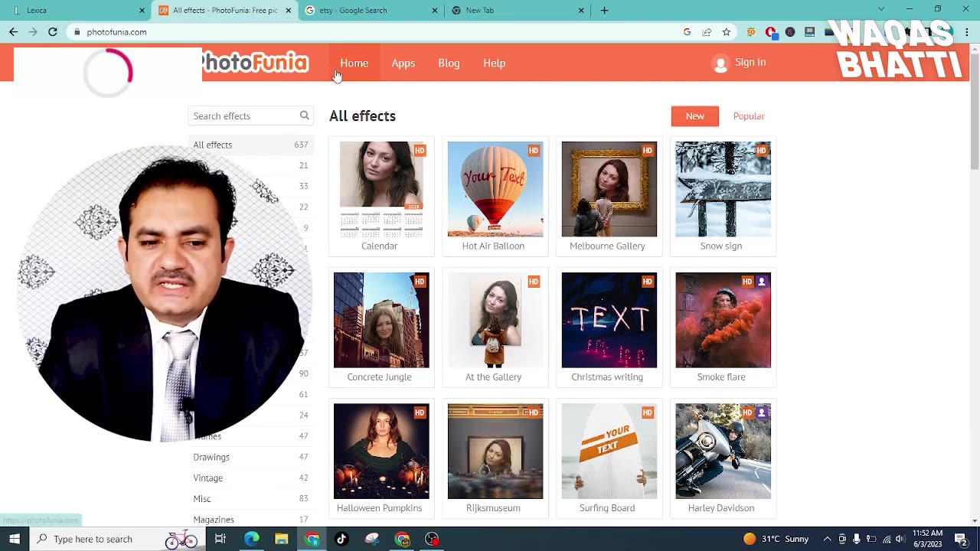Screen dimensions: 980x551
Task: Open the Snow sign effect thumbnail
Action: (x=724, y=197)
